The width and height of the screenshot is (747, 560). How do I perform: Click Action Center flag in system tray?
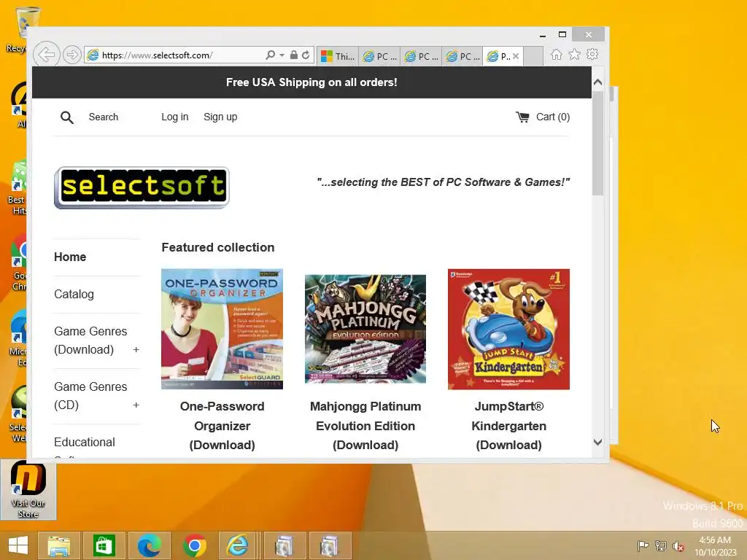643,546
